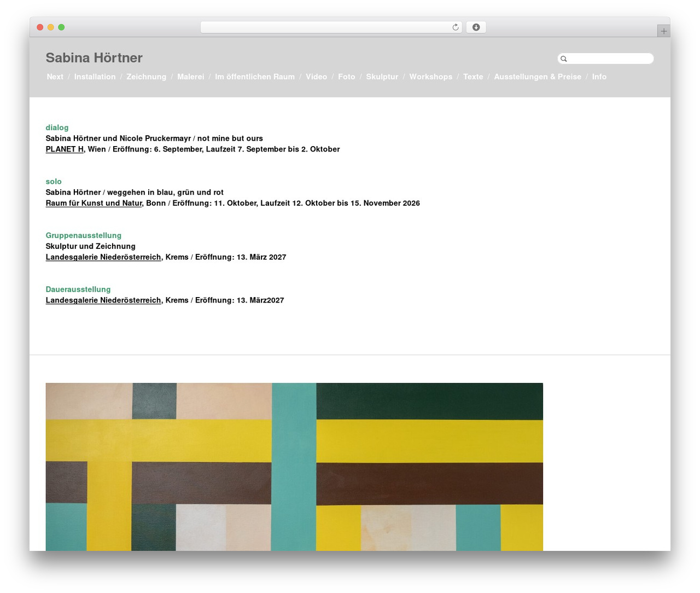Open Raum für Kunst und Natur link
700x593 pixels.
[94, 203]
